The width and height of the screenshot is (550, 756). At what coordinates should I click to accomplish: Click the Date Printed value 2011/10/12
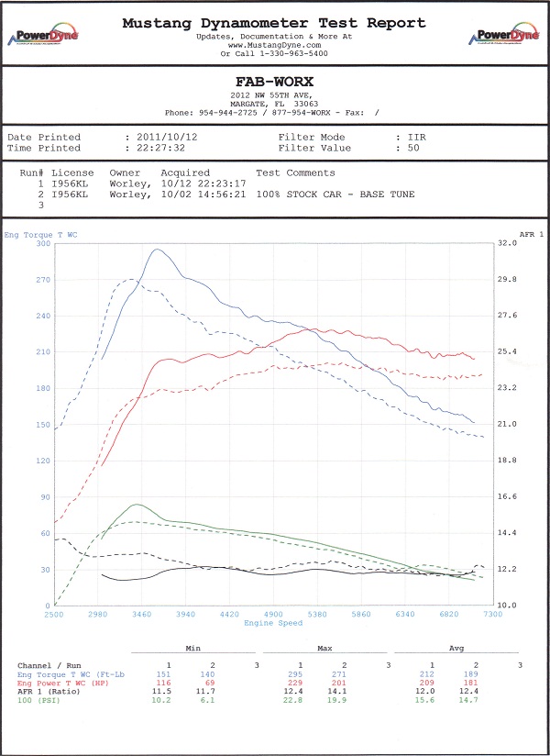pyautogui.click(x=167, y=138)
